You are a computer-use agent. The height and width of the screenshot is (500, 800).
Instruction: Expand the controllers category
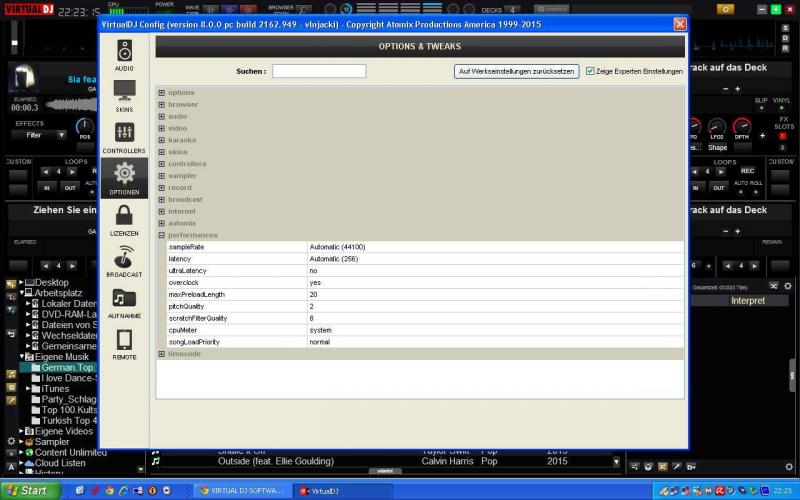tap(162, 164)
